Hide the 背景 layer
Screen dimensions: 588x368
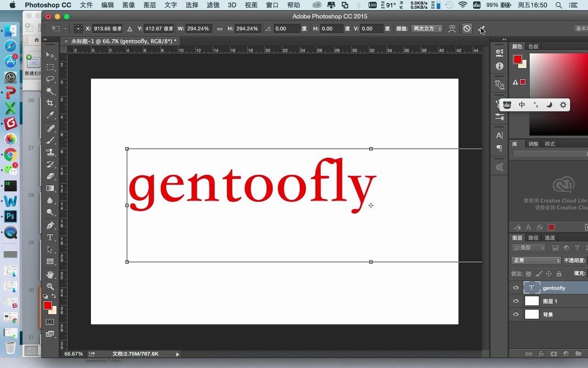click(x=516, y=315)
